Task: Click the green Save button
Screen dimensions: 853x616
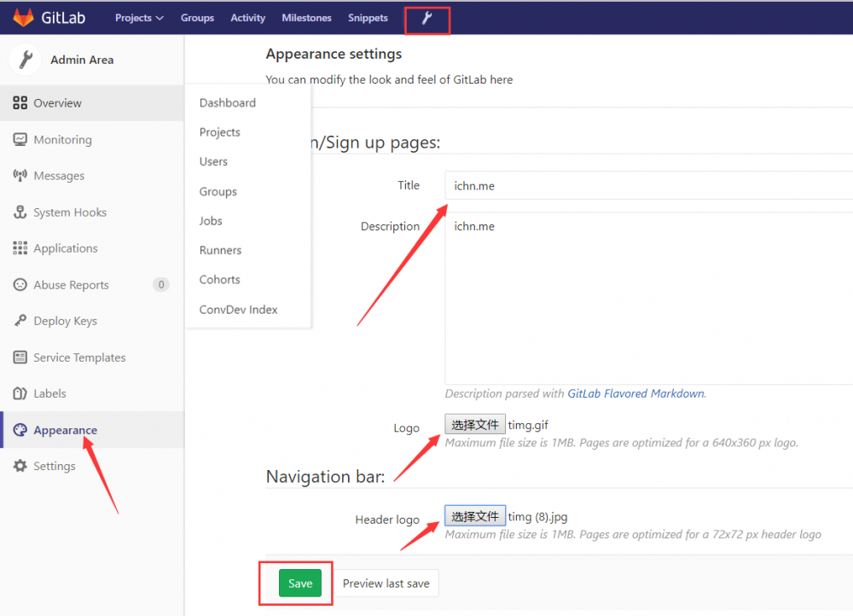Action: 300,584
